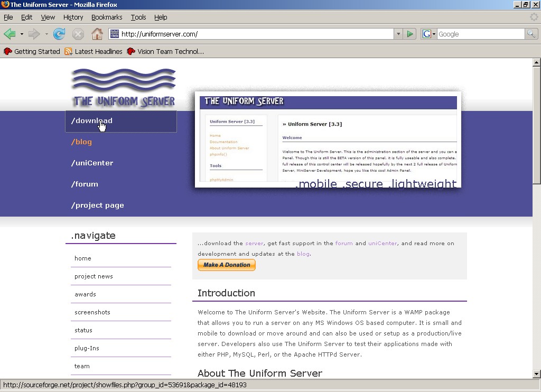Click the activity throbber icon in the menu bar
Image resolution: width=541 pixels, height=392 pixels.
(x=534, y=17)
